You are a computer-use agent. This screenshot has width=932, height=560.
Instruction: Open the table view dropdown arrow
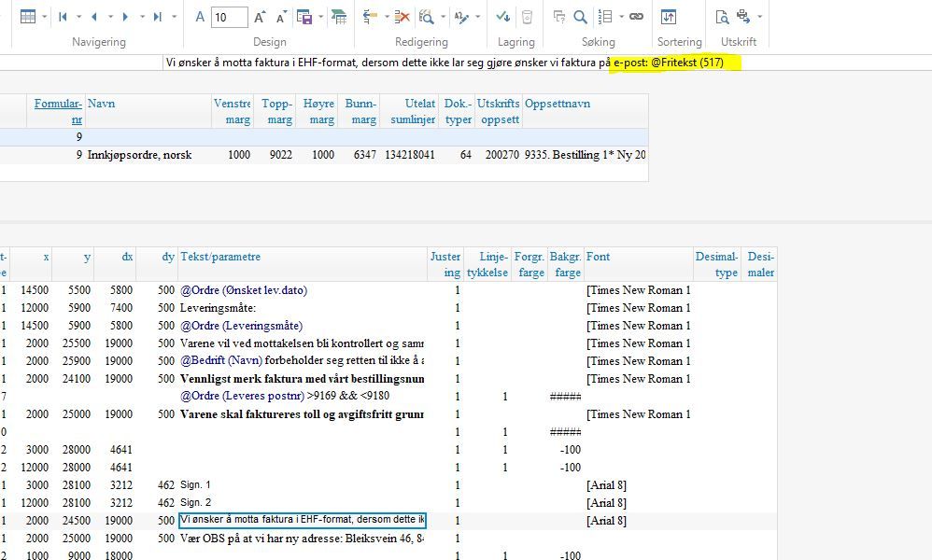45,17
